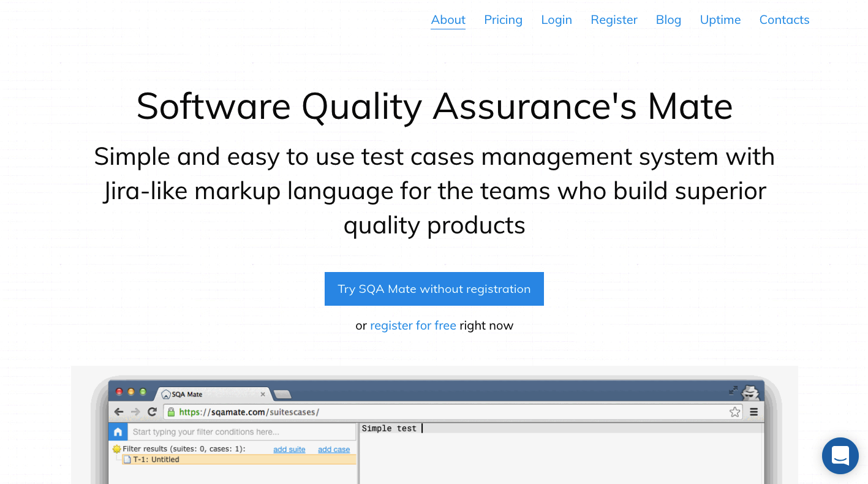Click Try SQA Mate without registration button

point(434,289)
